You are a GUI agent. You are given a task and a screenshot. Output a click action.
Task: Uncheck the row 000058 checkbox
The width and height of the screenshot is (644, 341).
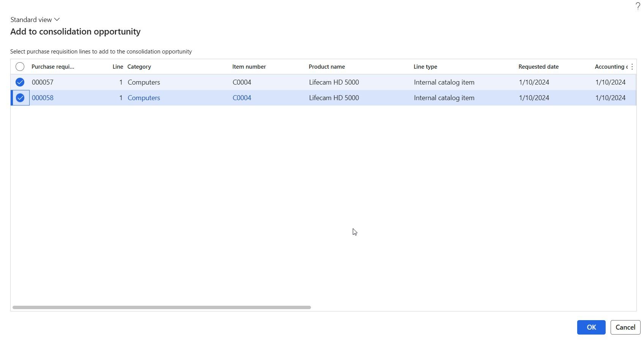pos(20,98)
